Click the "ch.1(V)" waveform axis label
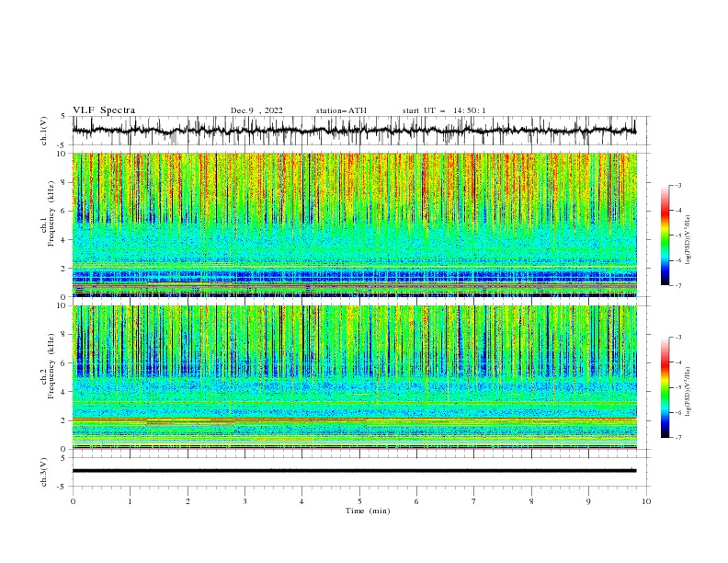728x563 pixels. pos(44,131)
